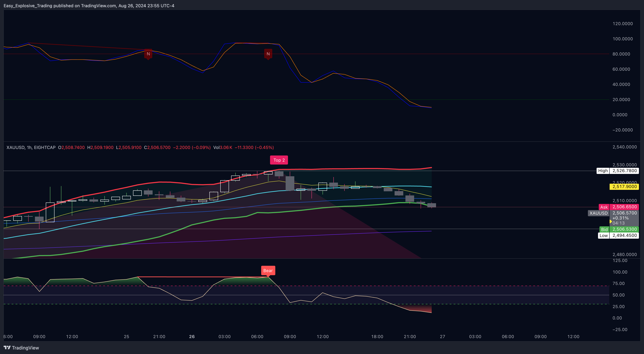Click the Ask 2,506.6500 price tag
Viewport: 644px width, 354px height.
coord(618,207)
